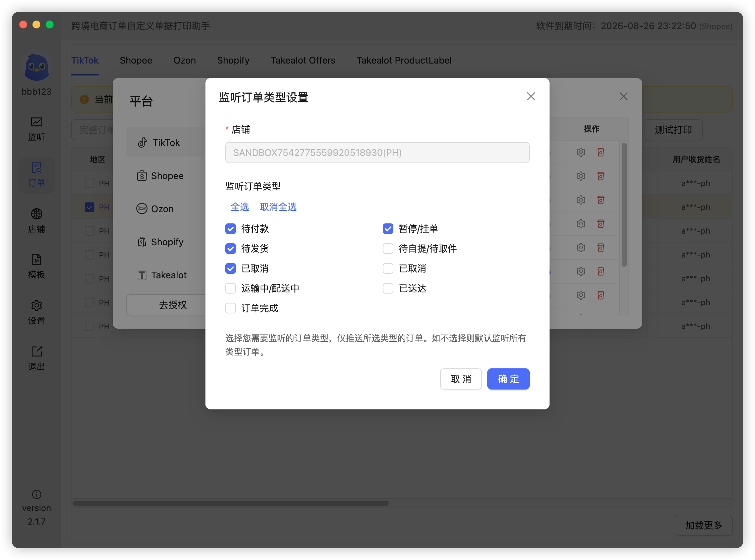This screenshot has width=755, height=560.
Task: Check the 运输中/配送中 checkbox
Action: pyautogui.click(x=230, y=288)
